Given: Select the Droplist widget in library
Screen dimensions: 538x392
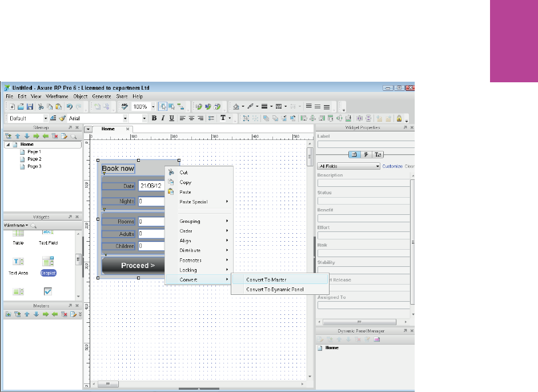Looking at the screenshot, I should 48,266.
